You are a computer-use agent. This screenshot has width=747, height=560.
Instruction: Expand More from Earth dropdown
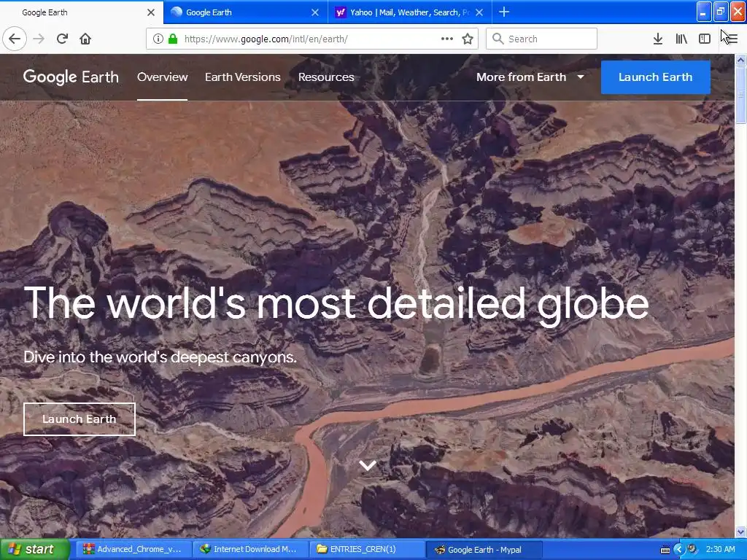(x=530, y=77)
